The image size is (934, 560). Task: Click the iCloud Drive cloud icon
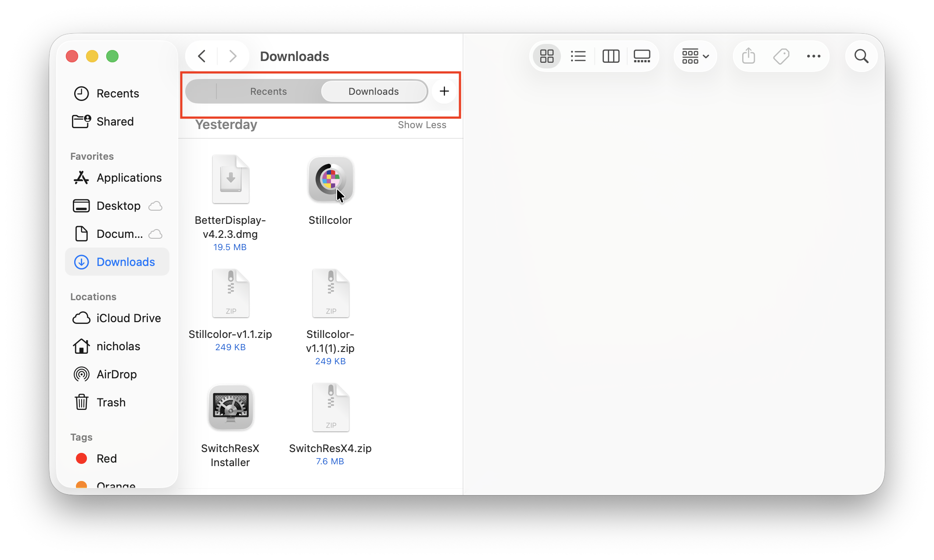(81, 318)
